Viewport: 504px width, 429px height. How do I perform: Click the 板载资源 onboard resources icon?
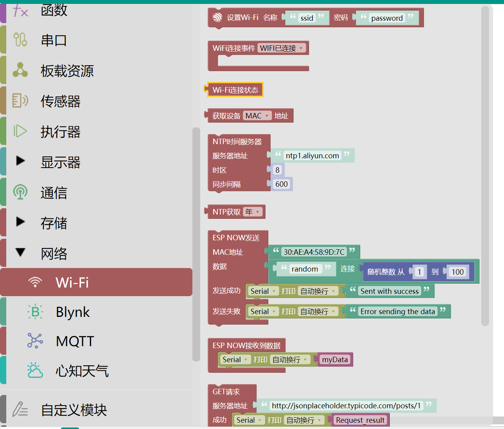coord(20,70)
